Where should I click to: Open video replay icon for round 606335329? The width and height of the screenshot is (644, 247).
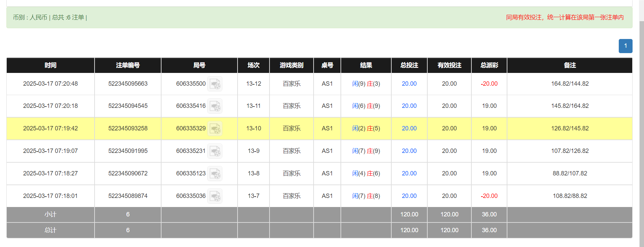click(x=215, y=129)
